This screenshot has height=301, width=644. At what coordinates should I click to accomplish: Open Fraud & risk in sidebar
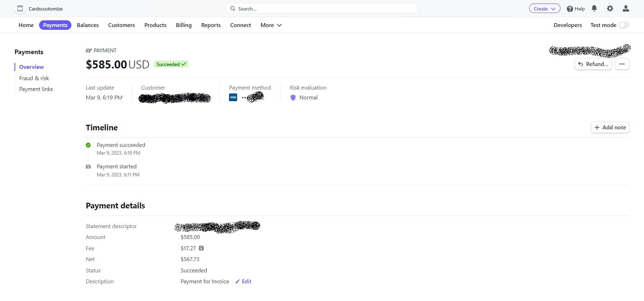coord(34,78)
